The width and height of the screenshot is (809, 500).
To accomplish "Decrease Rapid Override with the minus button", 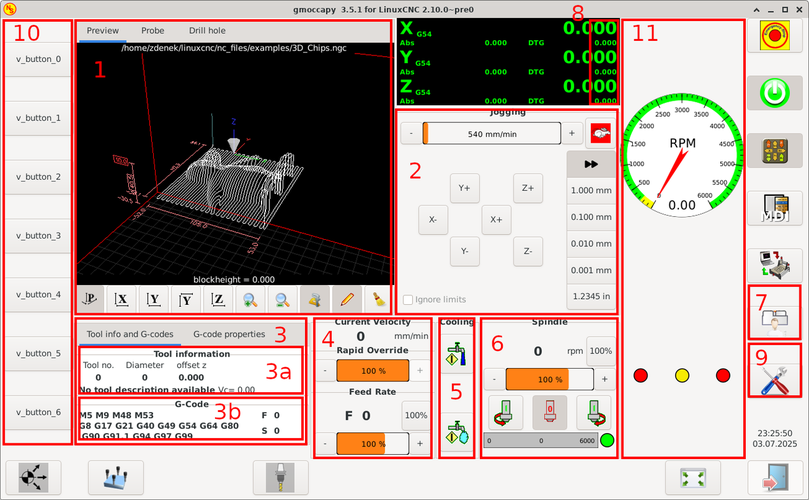I will click(x=325, y=370).
